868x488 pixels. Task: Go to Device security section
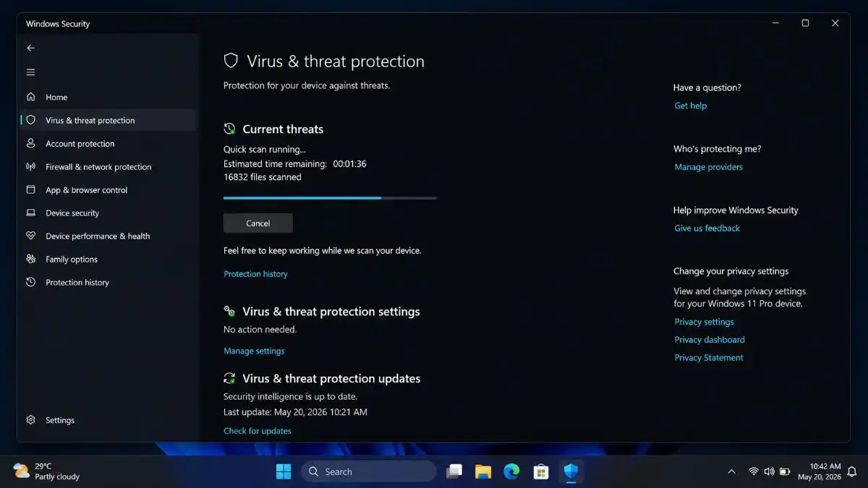pos(109,213)
